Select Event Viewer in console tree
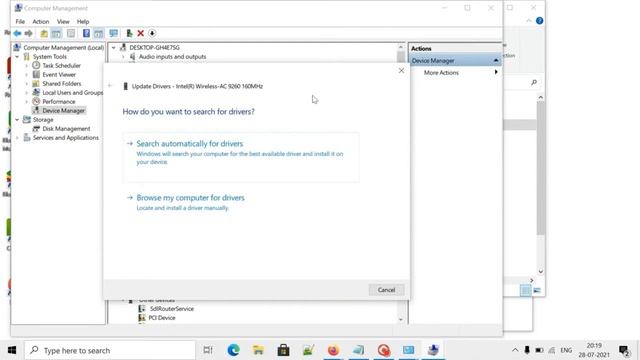 click(59, 75)
